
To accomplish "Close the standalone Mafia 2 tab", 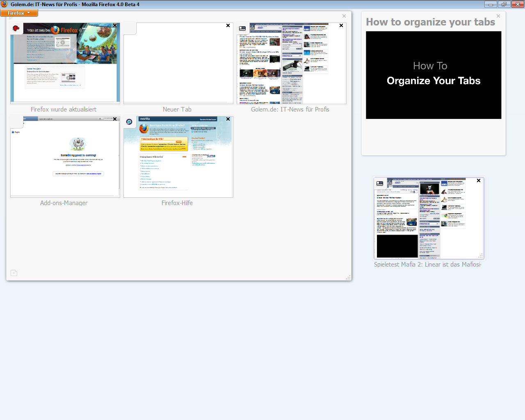I will coord(478,180).
